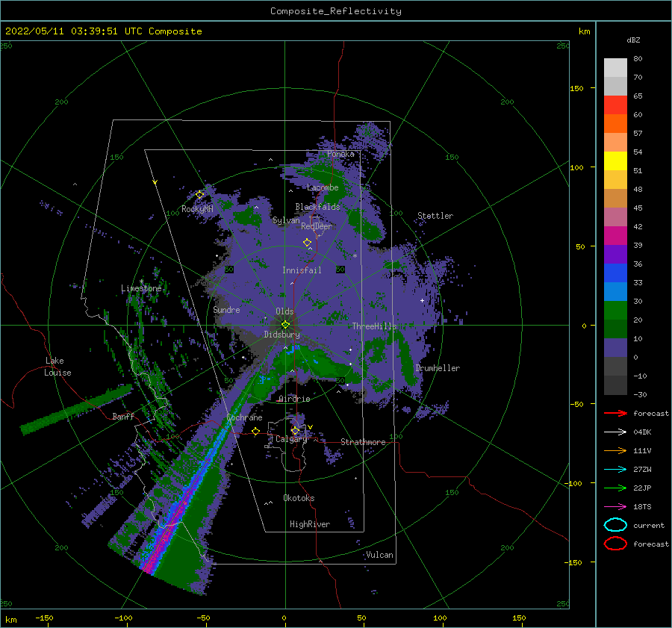Click the RedDeer city label

tap(317, 226)
